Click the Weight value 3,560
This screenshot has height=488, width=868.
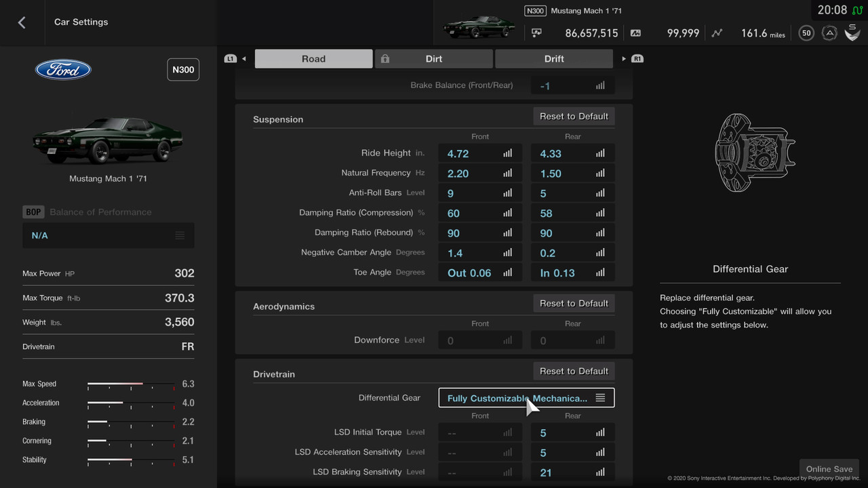click(180, 323)
